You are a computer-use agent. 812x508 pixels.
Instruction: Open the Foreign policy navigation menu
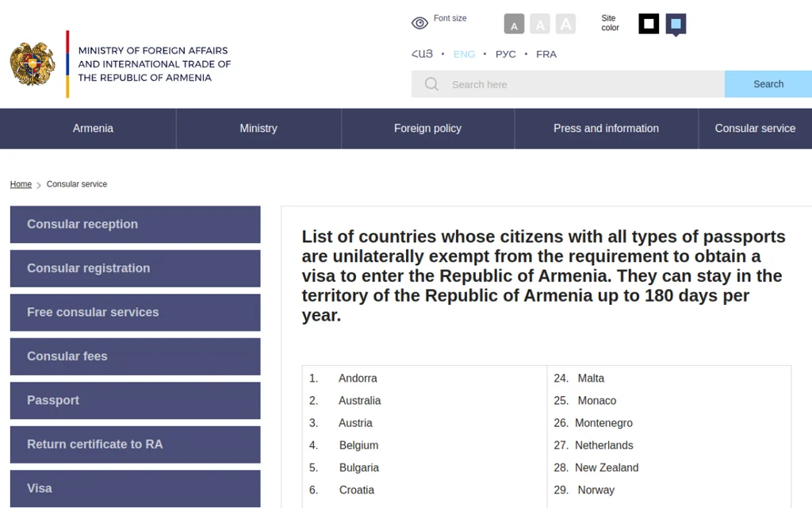(x=427, y=129)
